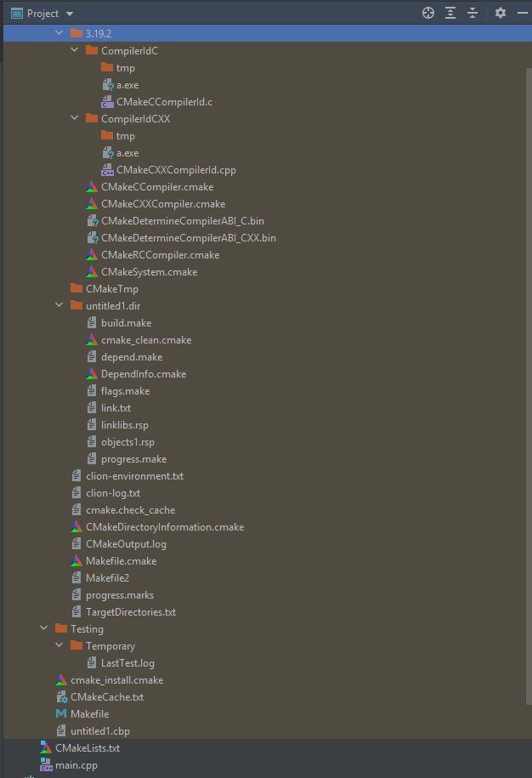532x778 pixels.
Task: Click CMakeSystem.cmake file icon
Action: 92,271
